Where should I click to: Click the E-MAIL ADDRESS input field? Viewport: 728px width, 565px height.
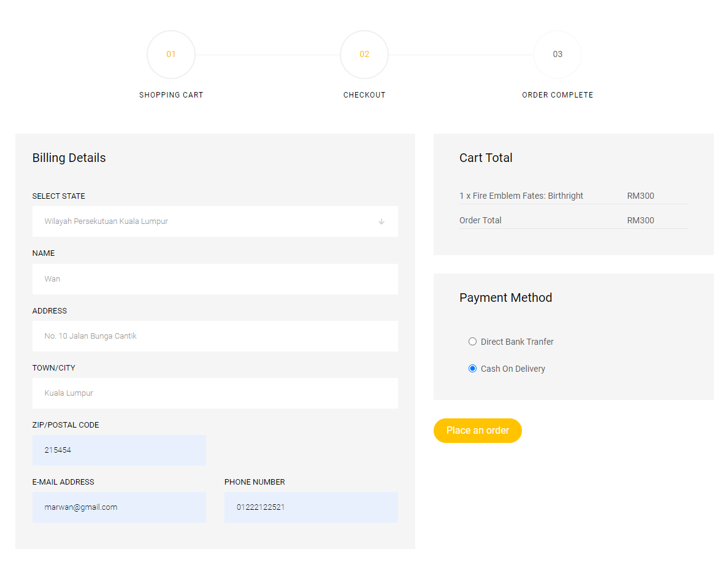coord(119,507)
